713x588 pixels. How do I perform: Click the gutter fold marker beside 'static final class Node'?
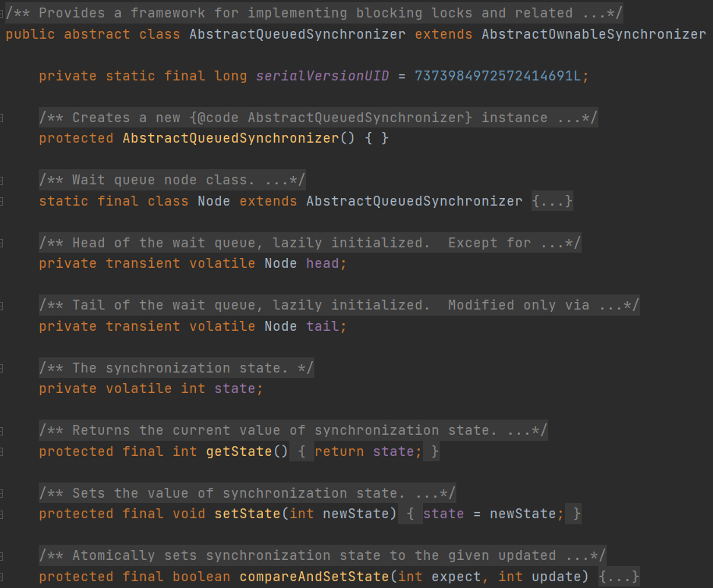click(2, 201)
